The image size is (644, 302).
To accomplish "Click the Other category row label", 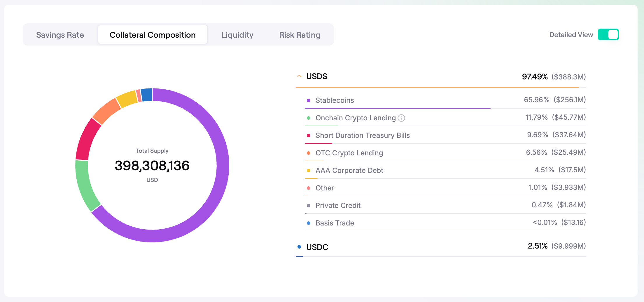I will 325,188.
